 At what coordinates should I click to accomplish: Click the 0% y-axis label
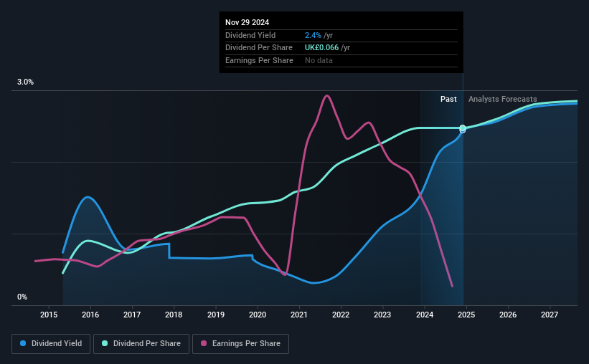[22, 297]
